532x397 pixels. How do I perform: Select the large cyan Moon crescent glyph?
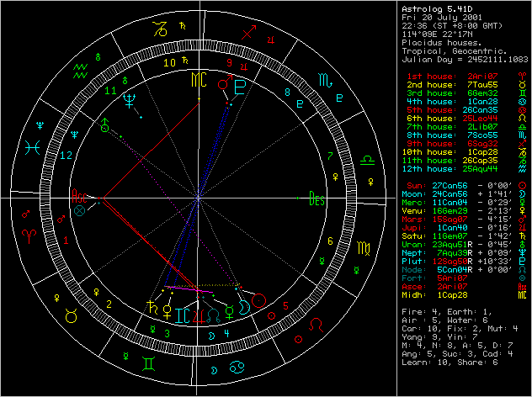coord(245,308)
